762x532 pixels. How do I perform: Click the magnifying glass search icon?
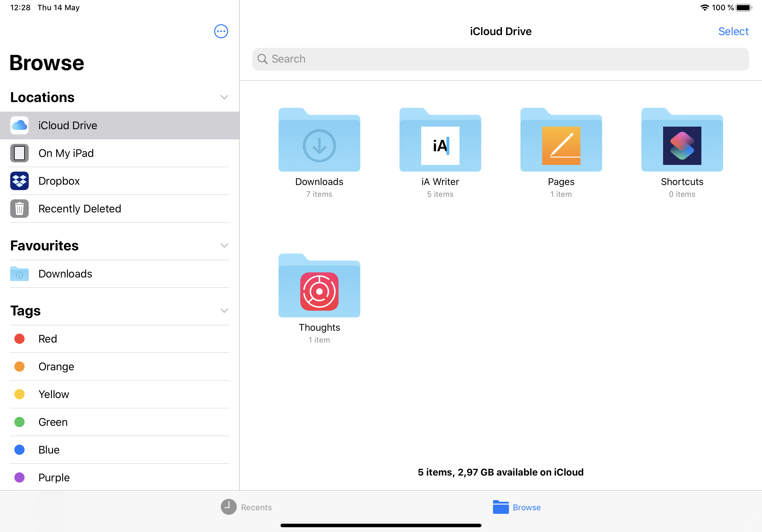(x=263, y=59)
